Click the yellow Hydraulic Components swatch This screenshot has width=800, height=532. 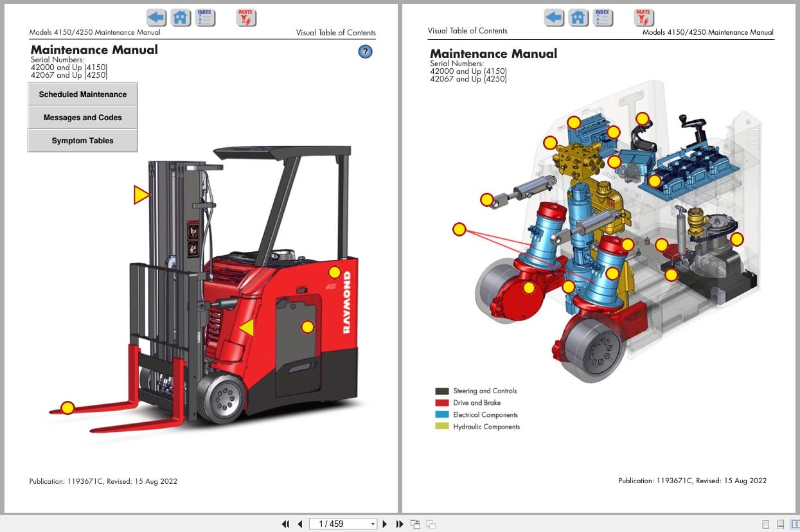441,426
